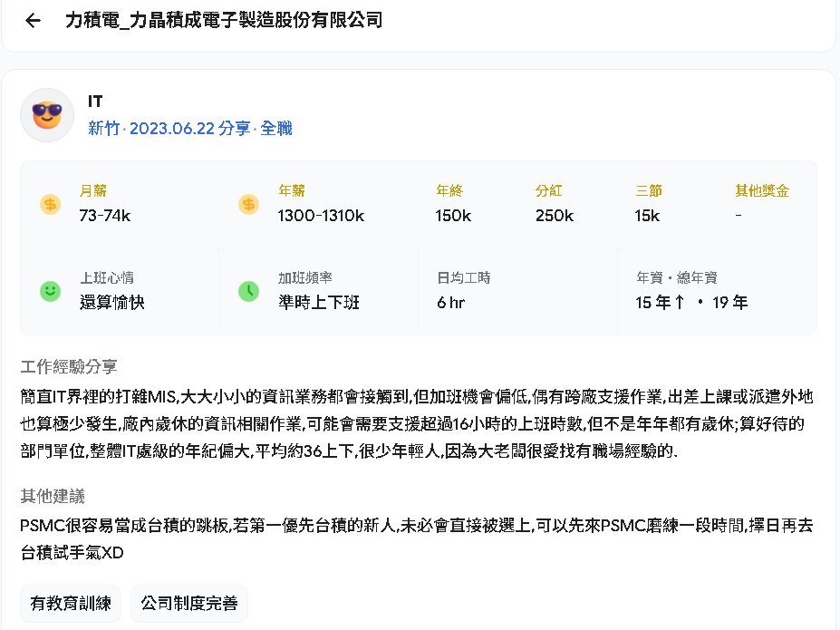Viewport: 840px width, 630px height.
Task: Click the 上班心情 label
Action: click(x=107, y=278)
